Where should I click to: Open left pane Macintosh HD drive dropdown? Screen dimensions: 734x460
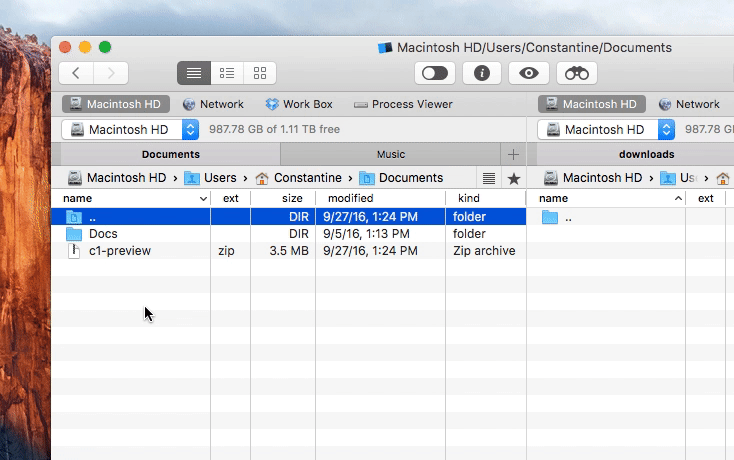(x=130, y=130)
